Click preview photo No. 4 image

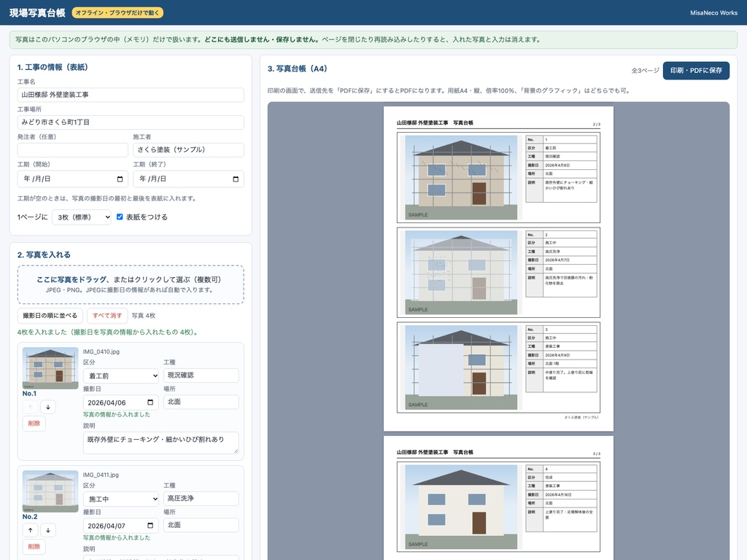click(461, 507)
